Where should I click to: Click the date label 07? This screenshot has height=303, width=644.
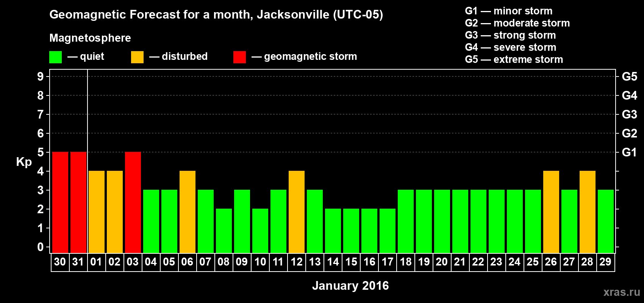coord(205,262)
